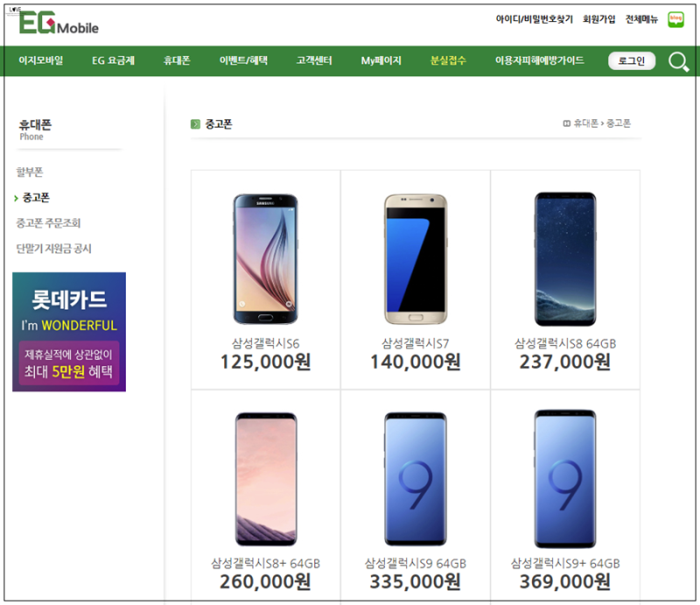Open the search magnifier icon
This screenshot has height=605, width=700.
679,61
